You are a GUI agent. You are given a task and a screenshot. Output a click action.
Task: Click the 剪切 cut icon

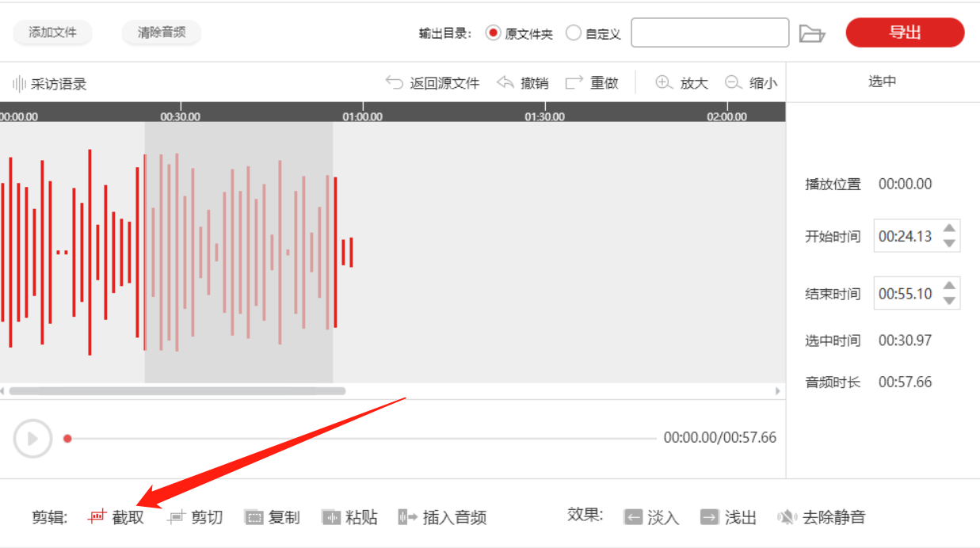[176, 517]
